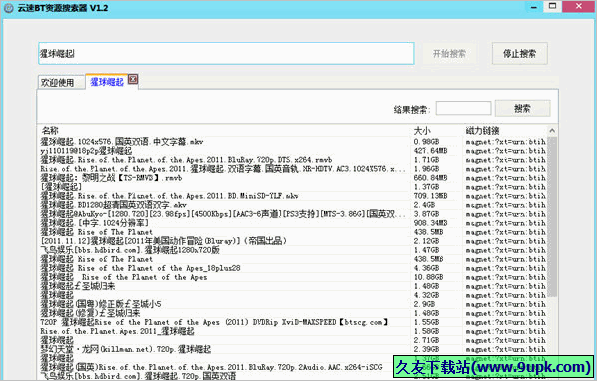Click the results list vertical scrollbar thumb
Viewport: 597px width, 381px height.
(552, 217)
